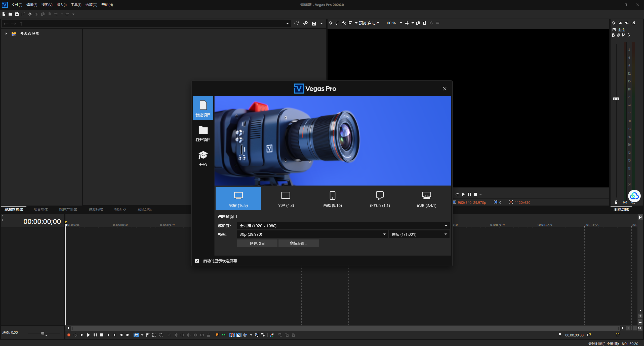Open the frame rate dropdown 30p (29.970)

point(312,234)
